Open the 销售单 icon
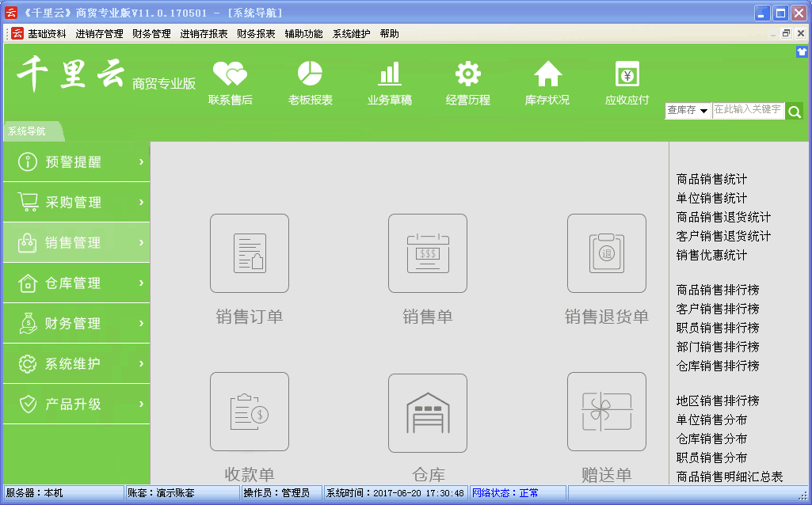 pyautogui.click(x=427, y=253)
